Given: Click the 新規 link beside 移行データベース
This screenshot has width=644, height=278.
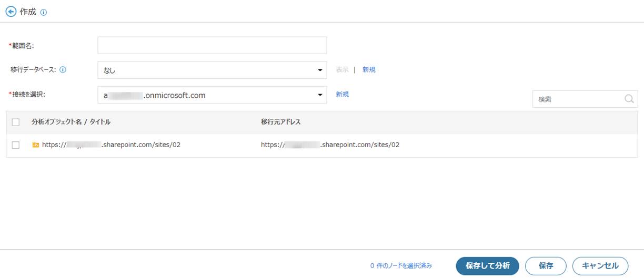Looking at the screenshot, I should [x=369, y=69].
